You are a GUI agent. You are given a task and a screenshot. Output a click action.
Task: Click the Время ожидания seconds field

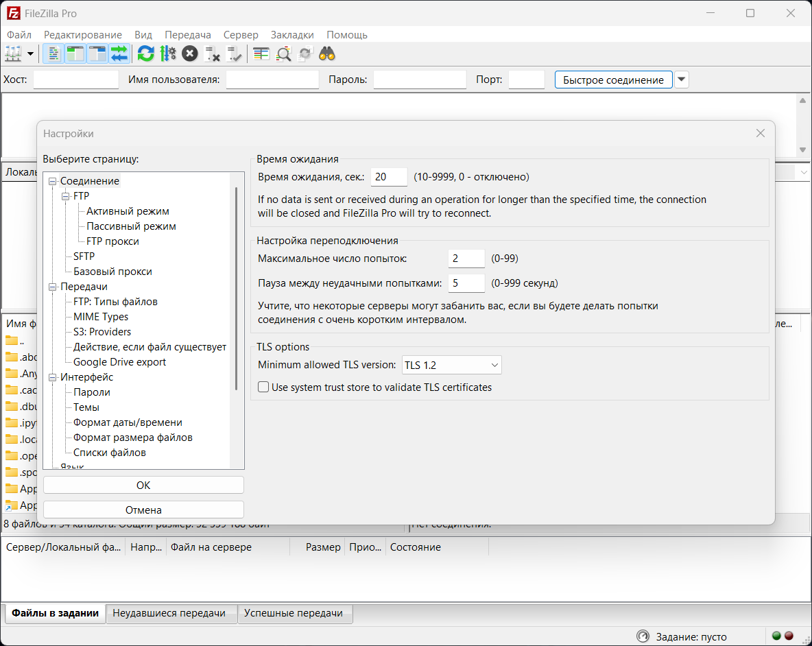point(389,177)
